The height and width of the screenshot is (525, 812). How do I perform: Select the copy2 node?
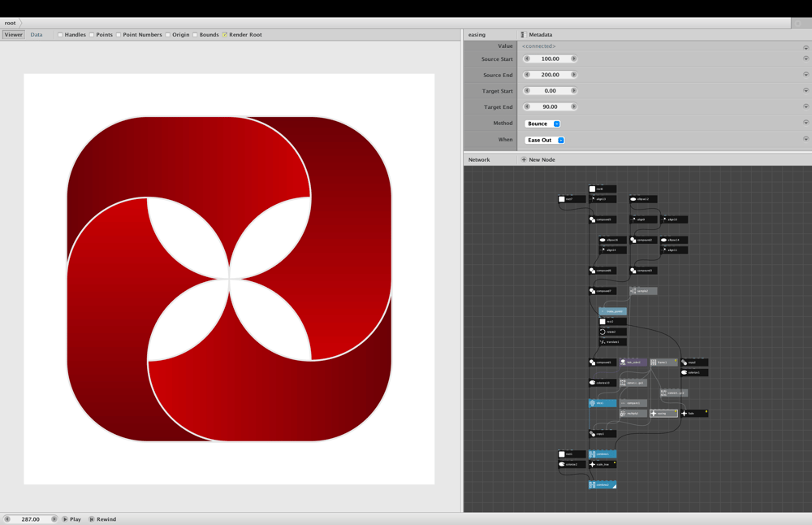click(694, 362)
